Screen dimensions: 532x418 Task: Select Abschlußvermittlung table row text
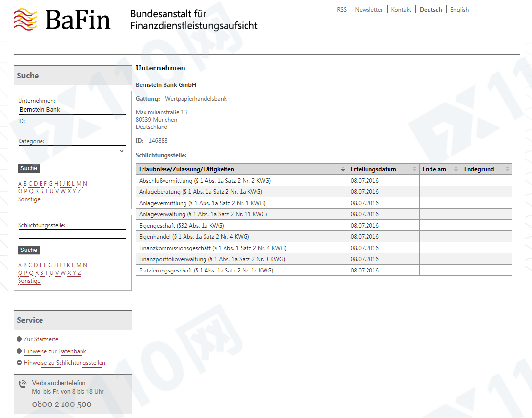[205, 181]
